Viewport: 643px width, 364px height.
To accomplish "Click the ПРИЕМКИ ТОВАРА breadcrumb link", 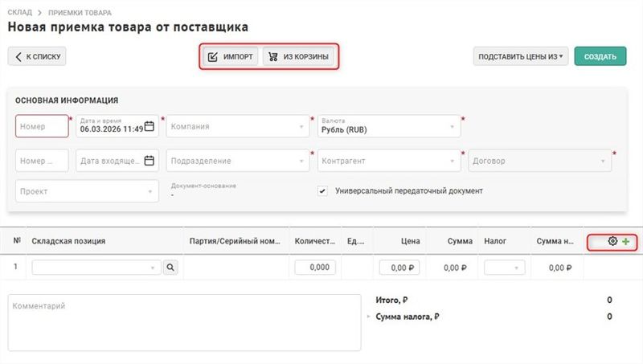I will pos(80,12).
